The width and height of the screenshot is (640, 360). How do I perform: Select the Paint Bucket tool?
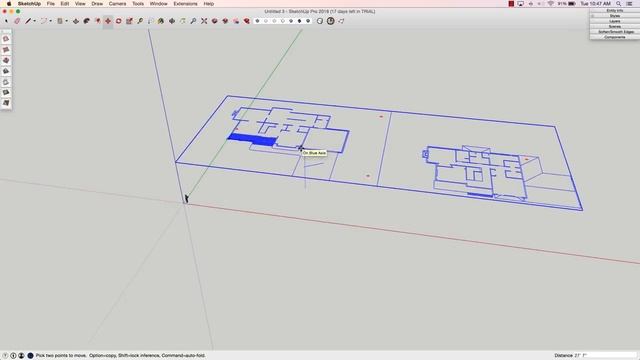(161, 21)
